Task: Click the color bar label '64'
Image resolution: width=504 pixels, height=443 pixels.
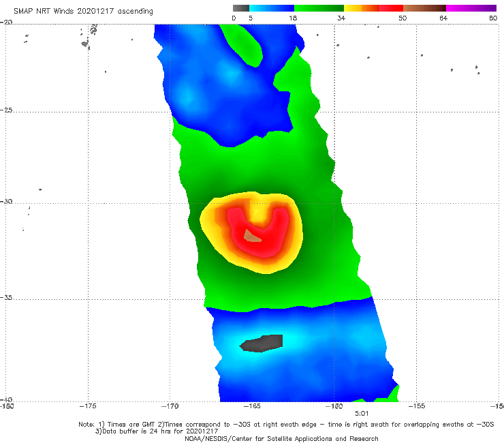Action: coord(443,18)
